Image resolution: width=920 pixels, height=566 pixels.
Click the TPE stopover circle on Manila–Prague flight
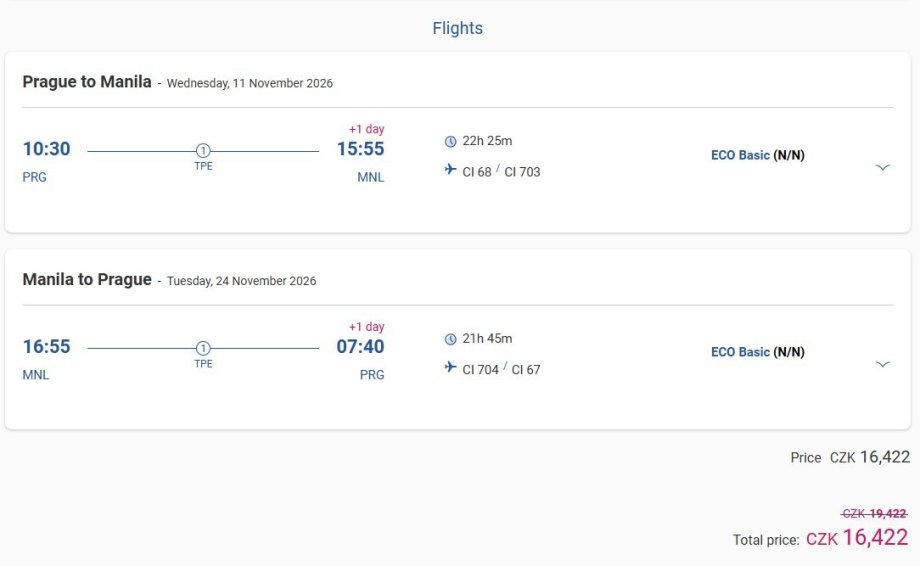pos(203,348)
